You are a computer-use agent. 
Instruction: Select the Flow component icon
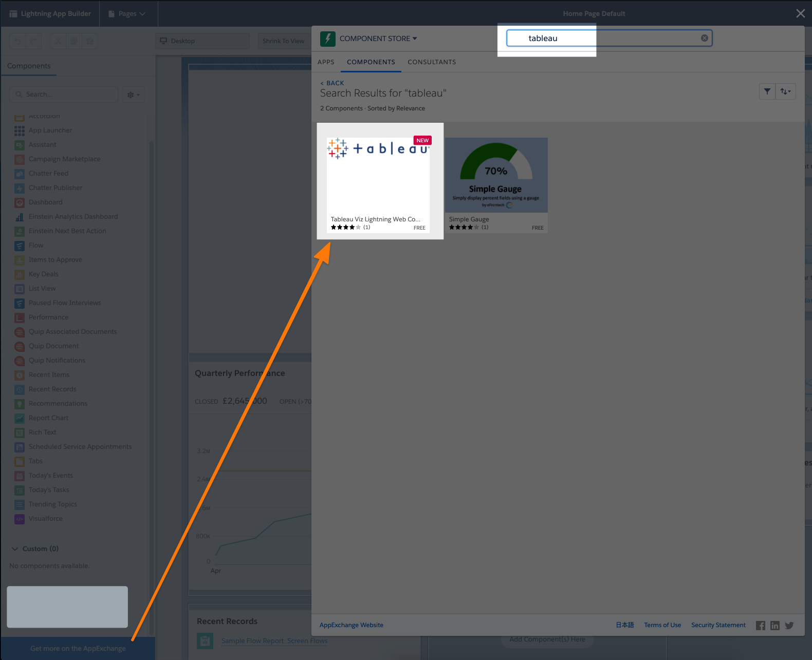coord(20,246)
